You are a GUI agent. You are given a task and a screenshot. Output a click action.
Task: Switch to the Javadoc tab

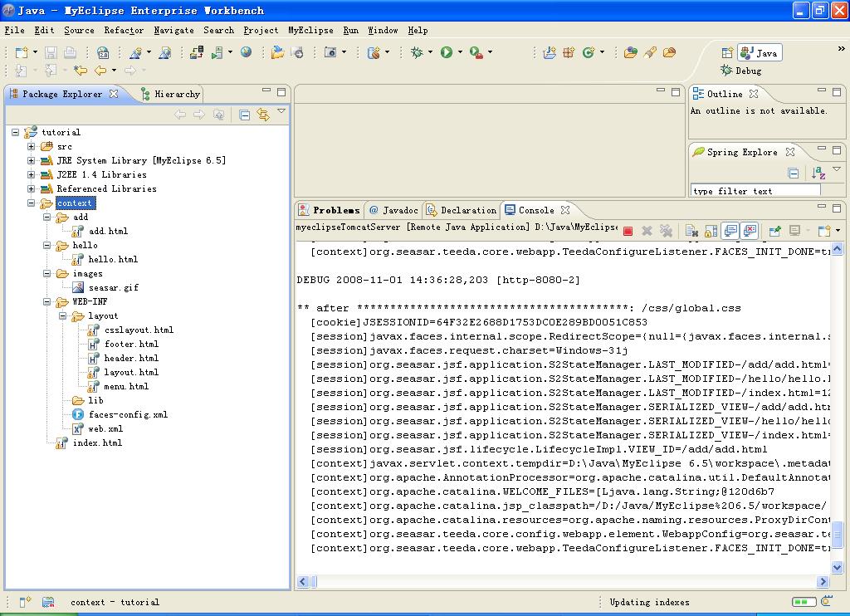(393, 210)
